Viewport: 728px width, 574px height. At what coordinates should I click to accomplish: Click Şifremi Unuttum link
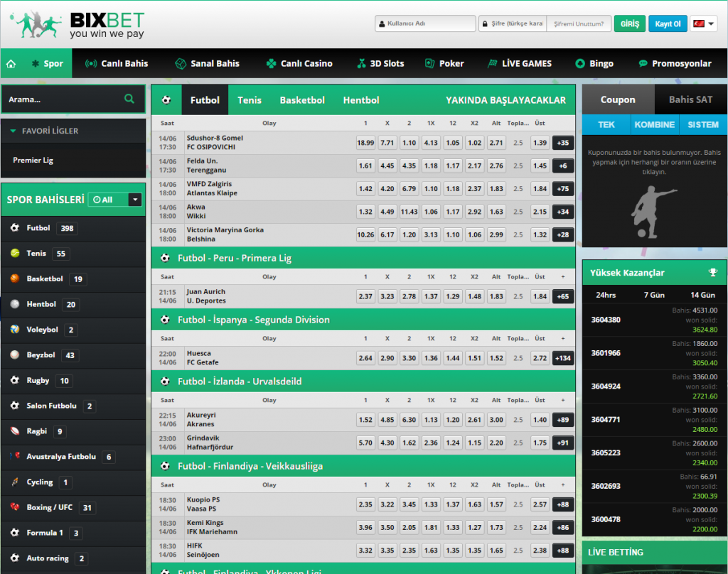tap(579, 23)
